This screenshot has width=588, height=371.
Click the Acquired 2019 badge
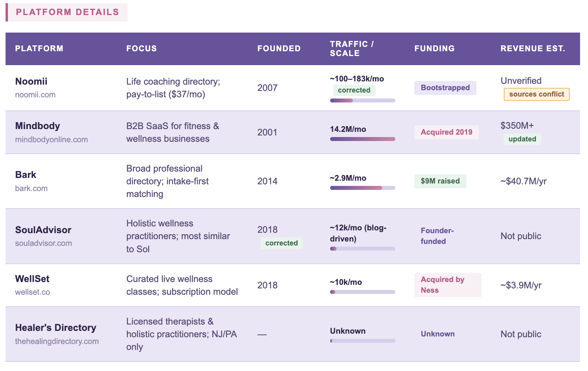[446, 132]
